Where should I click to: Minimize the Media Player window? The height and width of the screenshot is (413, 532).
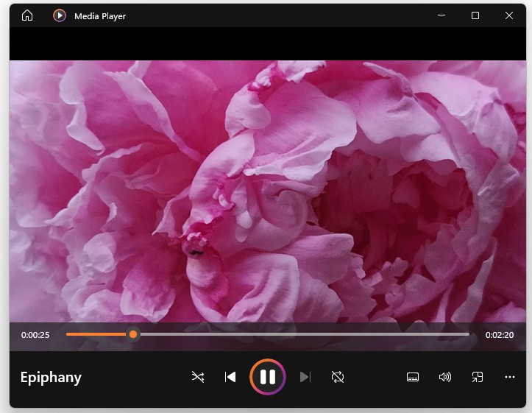click(442, 15)
